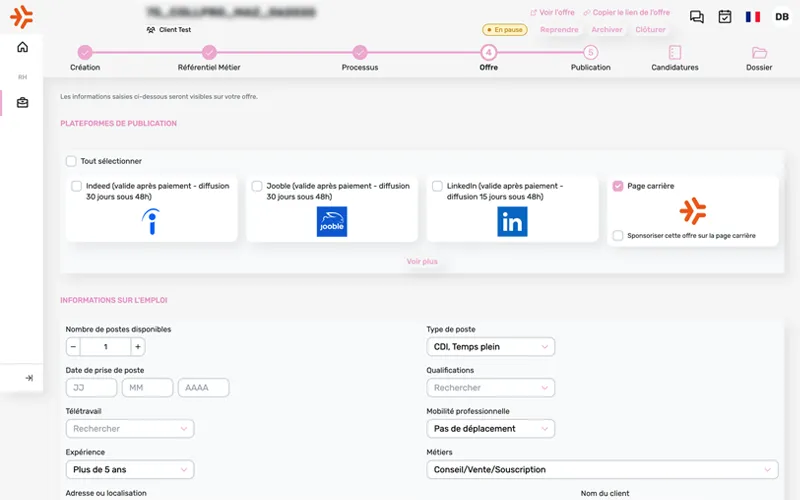Switch to the Processus step
The image size is (800, 500).
point(360,53)
